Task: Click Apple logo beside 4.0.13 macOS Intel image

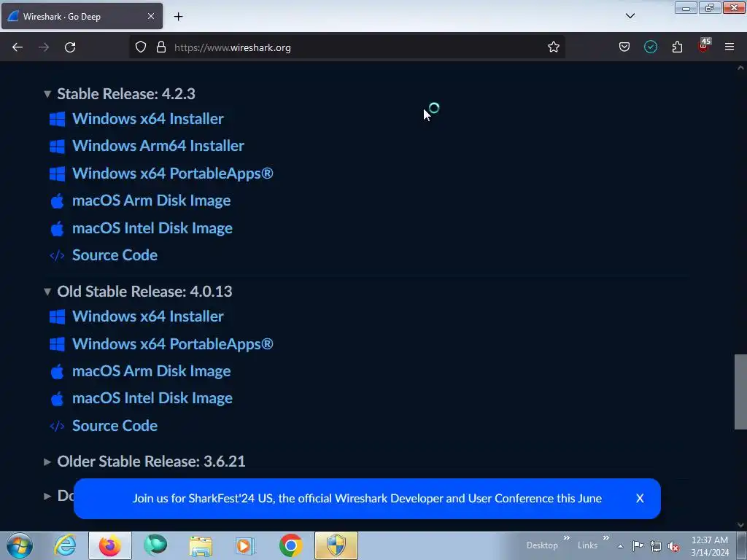Action: pos(57,399)
